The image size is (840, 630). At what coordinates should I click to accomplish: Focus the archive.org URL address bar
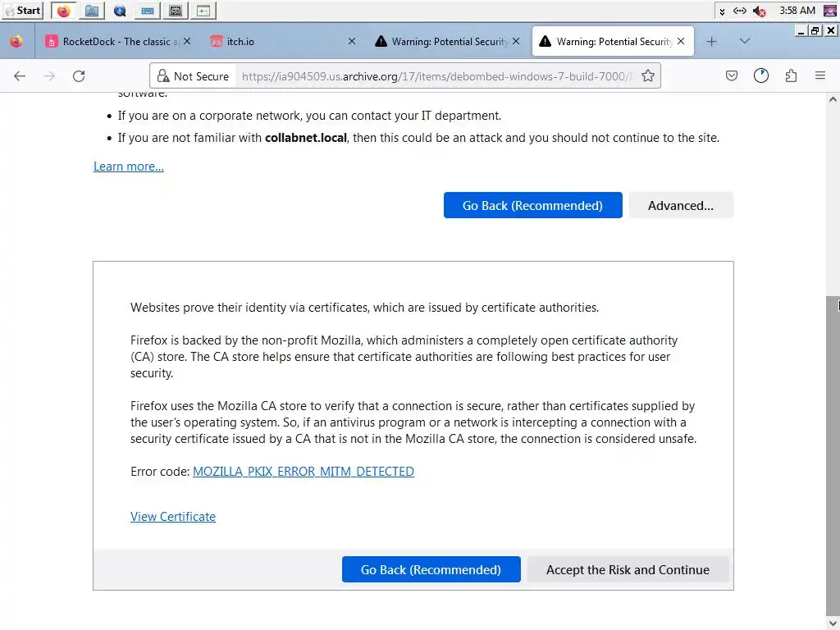coord(436,76)
